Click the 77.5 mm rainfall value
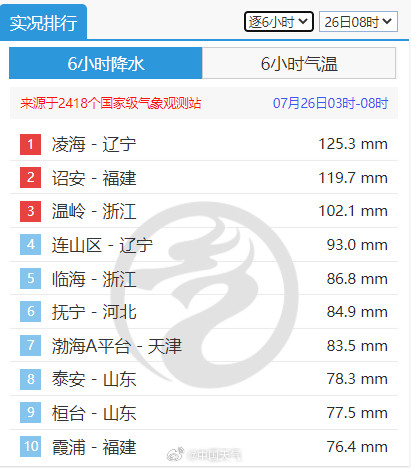Screen dimensions: 411x468 pos(357,413)
